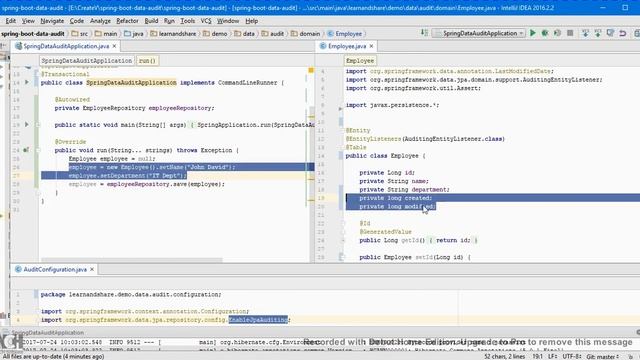Click the VCS Update Project icon

coord(585,33)
